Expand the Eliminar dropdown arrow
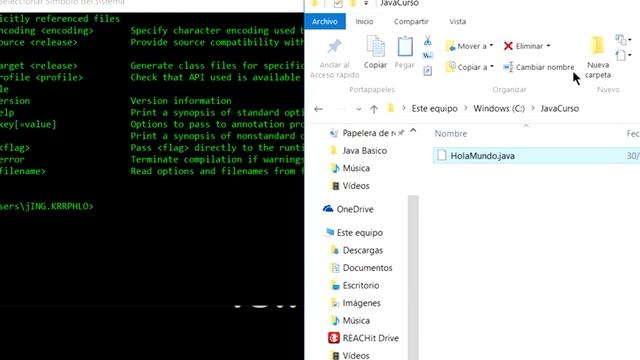This screenshot has width=640, height=360. point(548,46)
